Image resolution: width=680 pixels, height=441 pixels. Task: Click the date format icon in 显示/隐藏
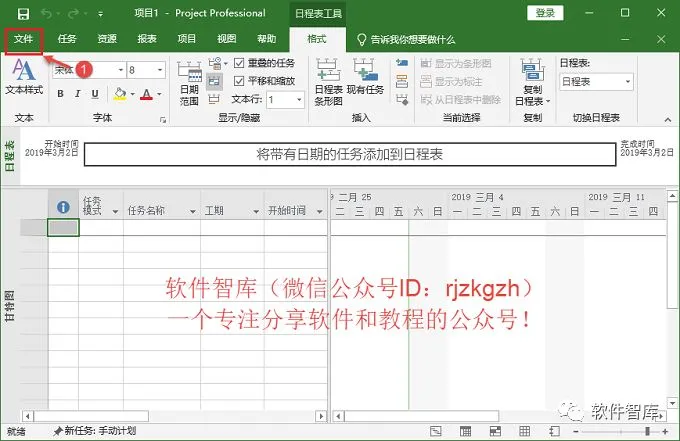click(215, 63)
